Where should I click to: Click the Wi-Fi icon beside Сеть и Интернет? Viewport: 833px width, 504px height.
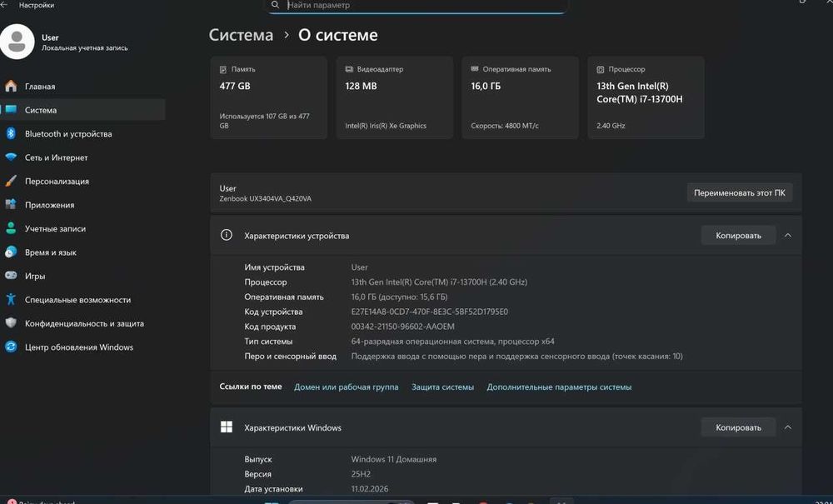[11, 157]
